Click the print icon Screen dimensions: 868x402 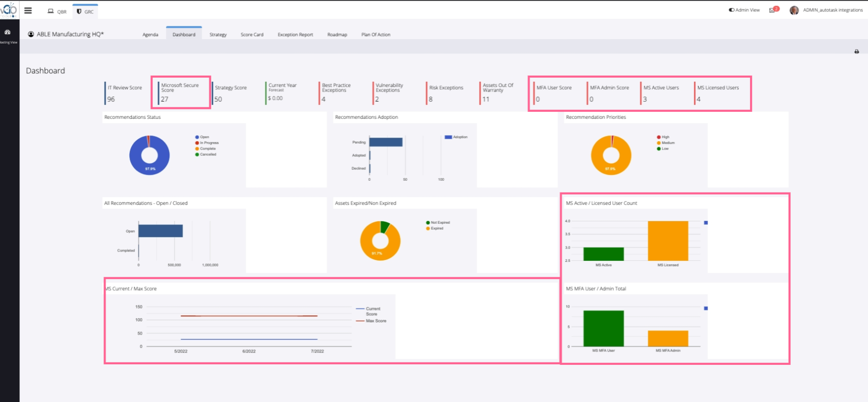pos(857,51)
